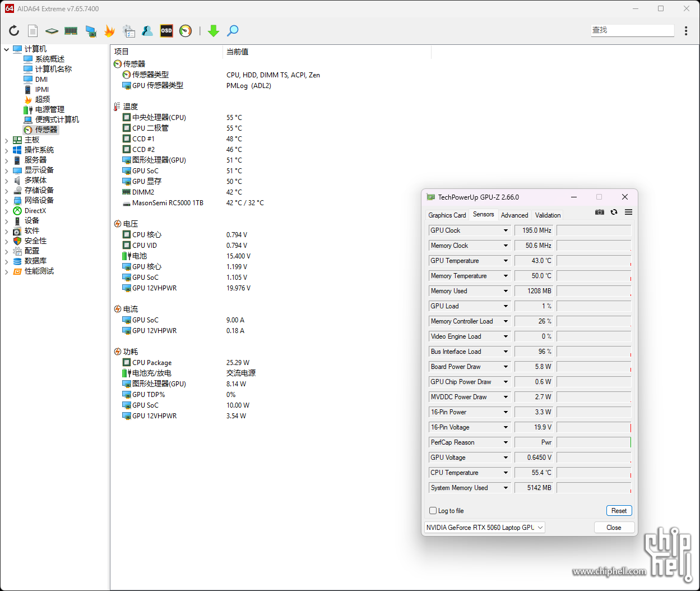Image resolution: width=700 pixels, height=591 pixels.
Task: Click the Close button in GPU-Z
Action: 614,528
